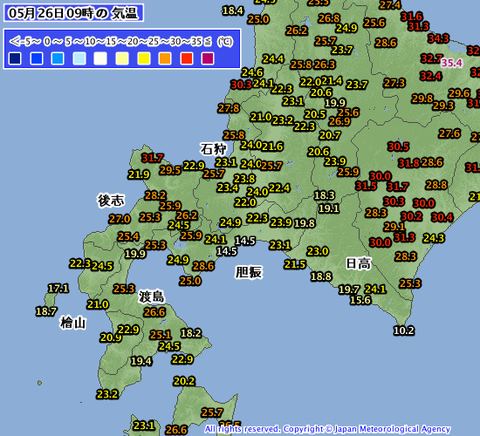The width and height of the screenshot is (480, 436).
Task: Click the 29.5 temperature value
Action: click(170, 170)
